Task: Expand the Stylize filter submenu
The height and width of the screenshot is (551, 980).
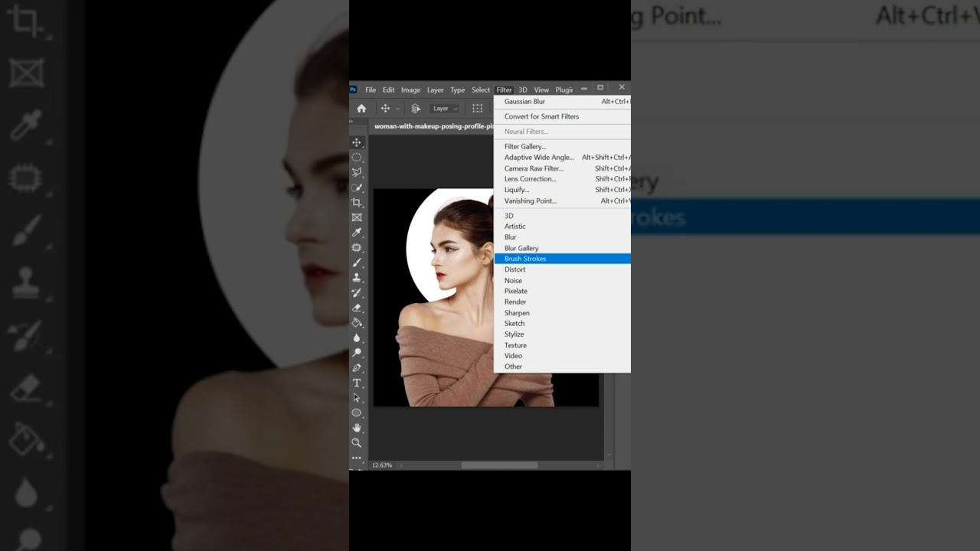Action: click(563, 334)
